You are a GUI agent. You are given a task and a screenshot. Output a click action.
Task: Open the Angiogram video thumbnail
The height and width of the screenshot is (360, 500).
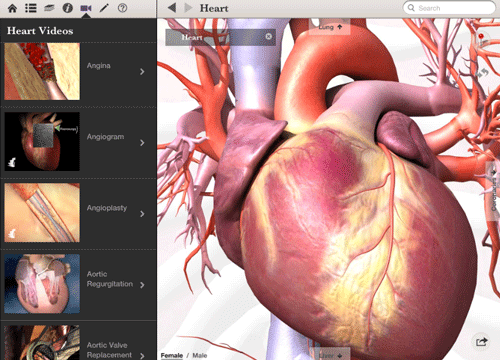42,142
